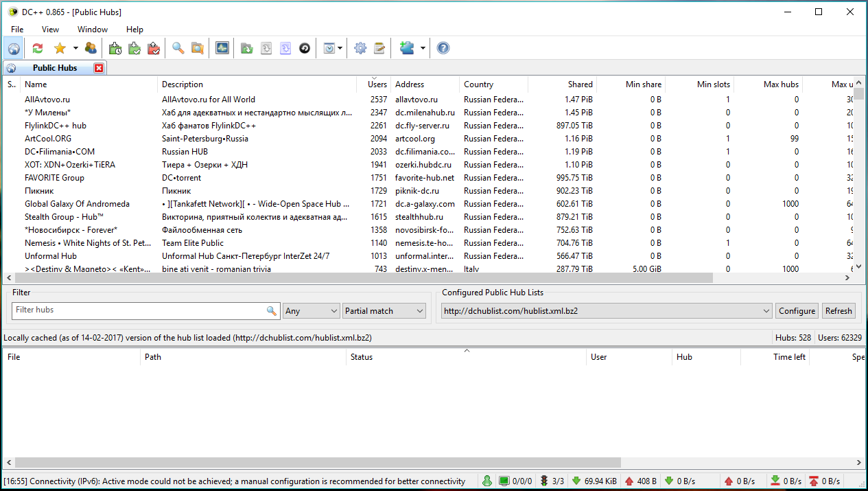868x491 pixels.
Task: Open the 'Any' filter column dropdown
Action: 311,311
